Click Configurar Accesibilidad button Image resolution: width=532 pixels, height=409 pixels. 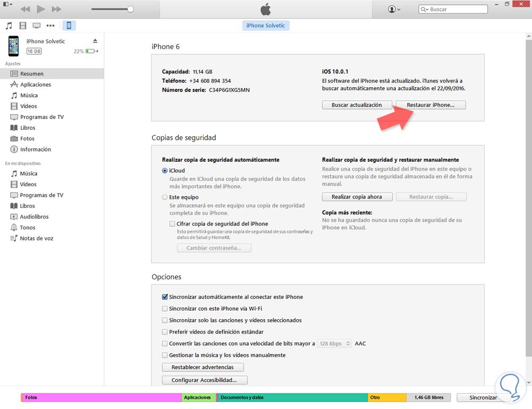(205, 380)
